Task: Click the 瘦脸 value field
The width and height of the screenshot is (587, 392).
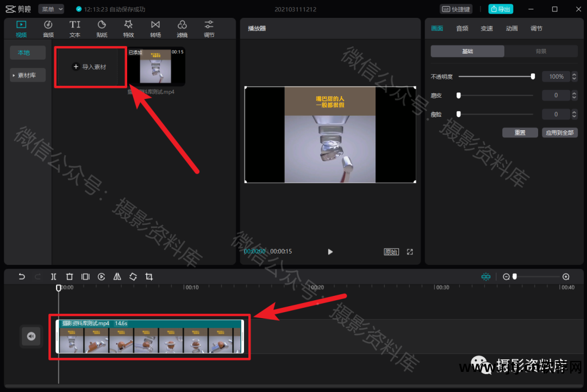Action: pyautogui.click(x=557, y=114)
